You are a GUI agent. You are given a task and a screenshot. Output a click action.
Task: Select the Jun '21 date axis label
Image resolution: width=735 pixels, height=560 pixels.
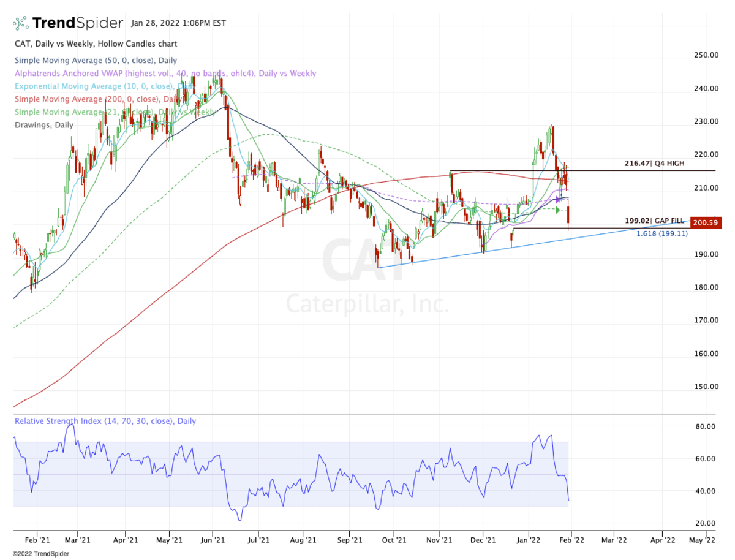214,540
